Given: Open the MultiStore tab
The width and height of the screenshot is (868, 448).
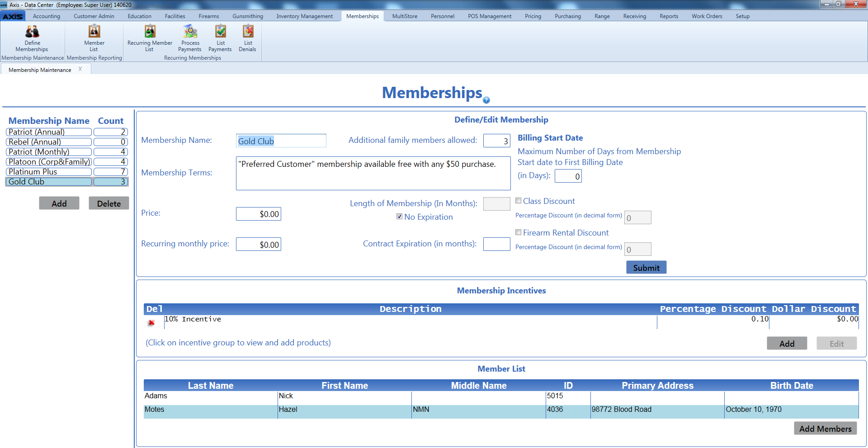Looking at the screenshot, I should click(405, 16).
